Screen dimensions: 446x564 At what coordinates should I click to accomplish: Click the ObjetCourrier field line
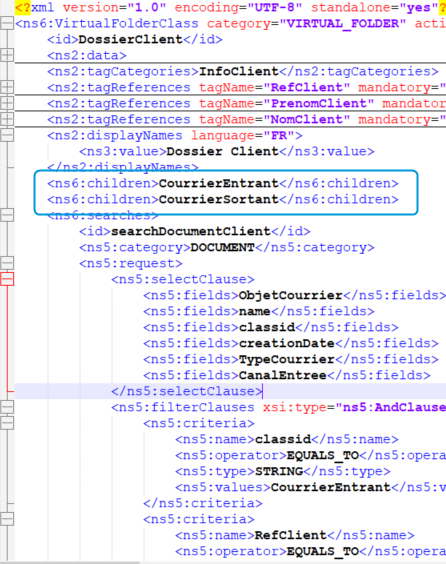tap(294, 295)
